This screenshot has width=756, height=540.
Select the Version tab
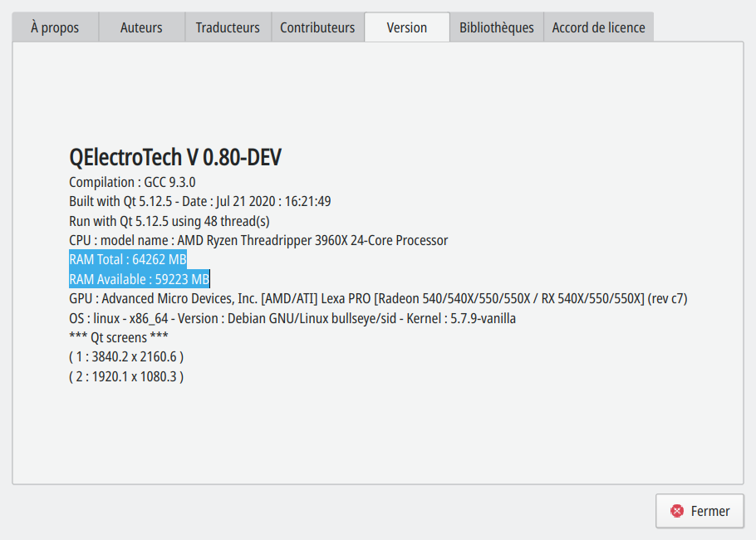(407, 27)
